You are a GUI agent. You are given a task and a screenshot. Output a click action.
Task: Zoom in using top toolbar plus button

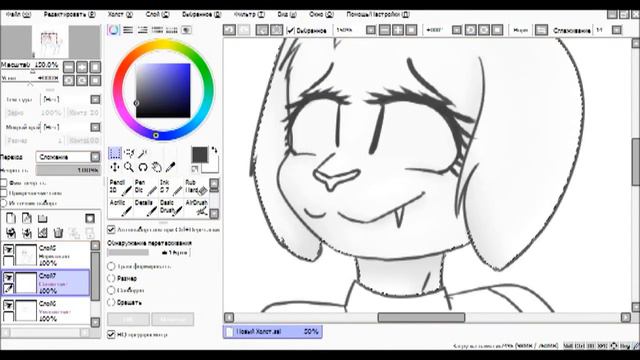coord(398,30)
